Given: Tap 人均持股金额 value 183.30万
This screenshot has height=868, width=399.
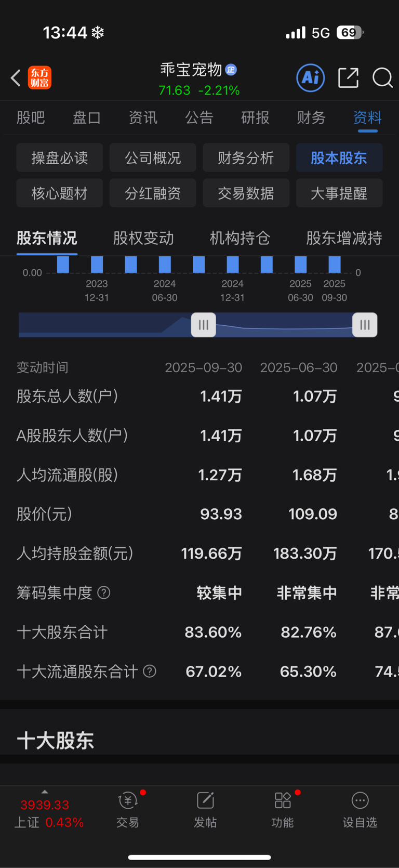Looking at the screenshot, I should click(x=305, y=554).
